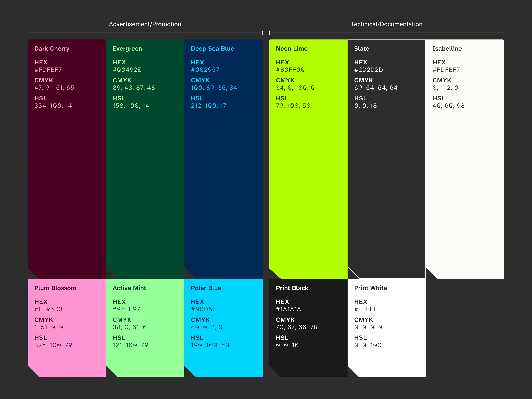Select HSL value 79, 100, 50

tap(293, 106)
